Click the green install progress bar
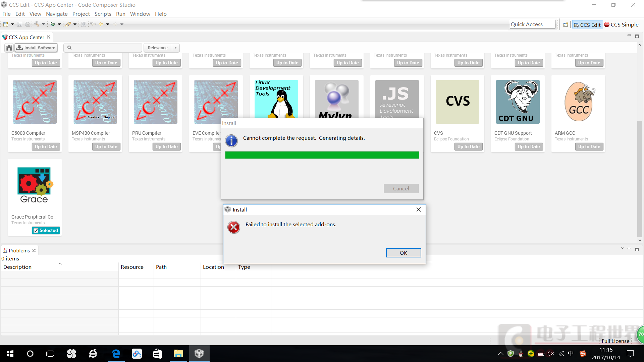Viewport: 644px width, 362px height. point(322,155)
